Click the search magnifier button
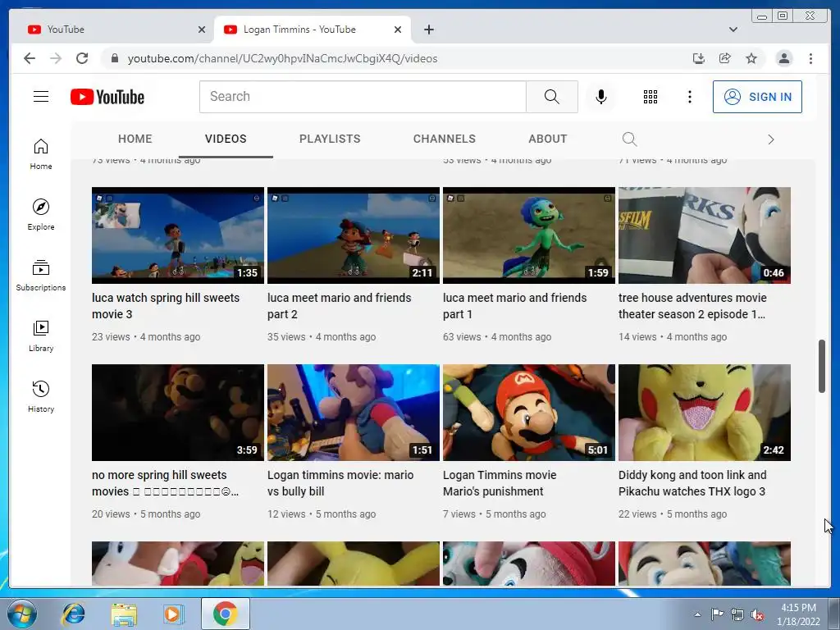This screenshot has height=630, width=840. (552, 97)
